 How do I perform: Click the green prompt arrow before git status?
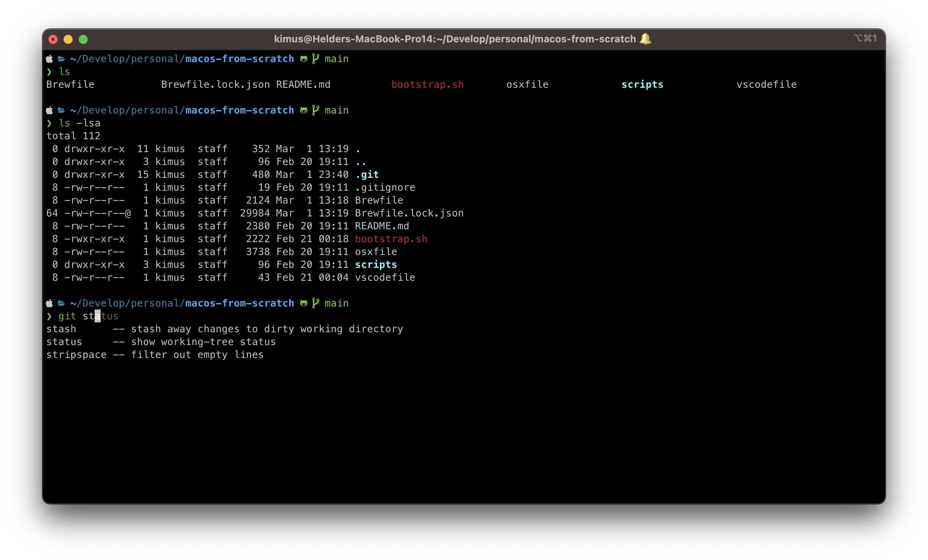49,316
